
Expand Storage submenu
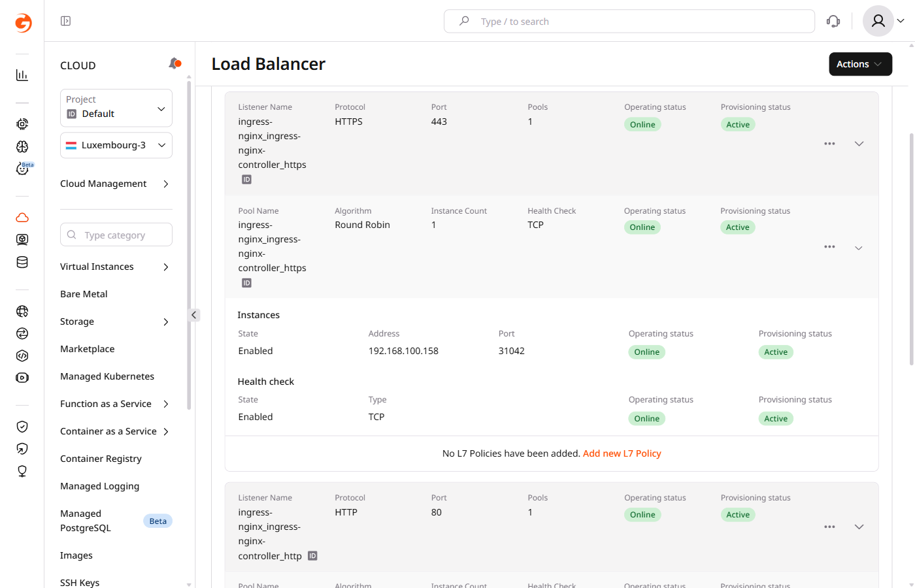[x=115, y=321]
